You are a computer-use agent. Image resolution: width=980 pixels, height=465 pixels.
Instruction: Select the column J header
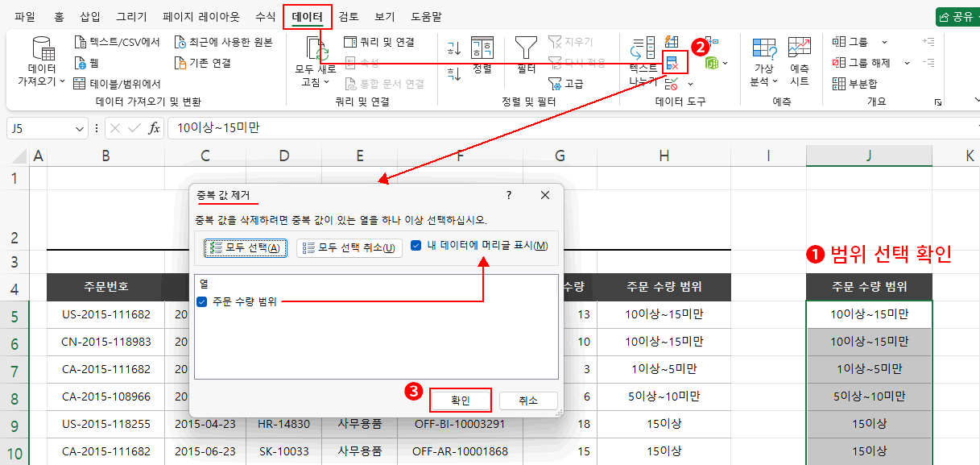click(869, 156)
